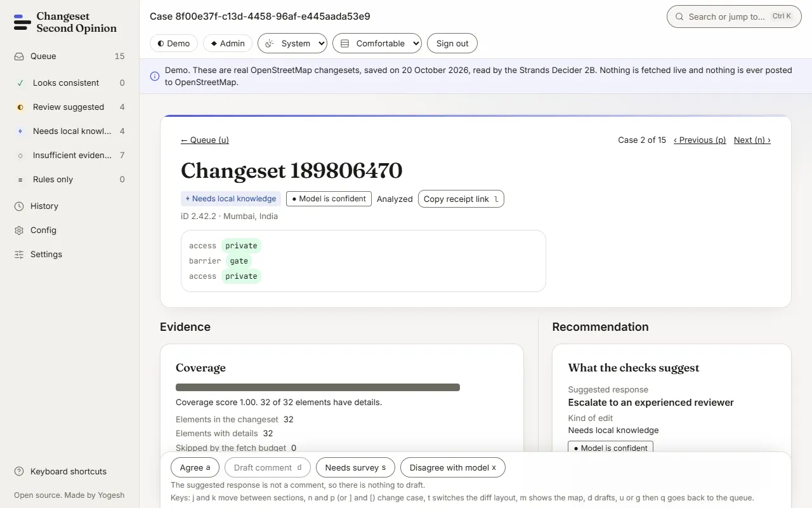812x508 pixels.
Task: Click the Config gear icon
Action: [19, 230]
